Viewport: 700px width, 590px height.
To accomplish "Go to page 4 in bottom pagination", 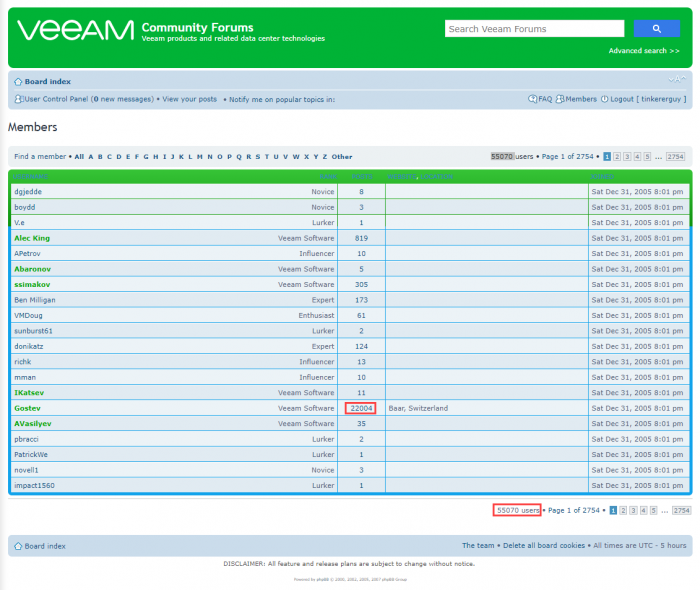I will (x=643, y=510).
